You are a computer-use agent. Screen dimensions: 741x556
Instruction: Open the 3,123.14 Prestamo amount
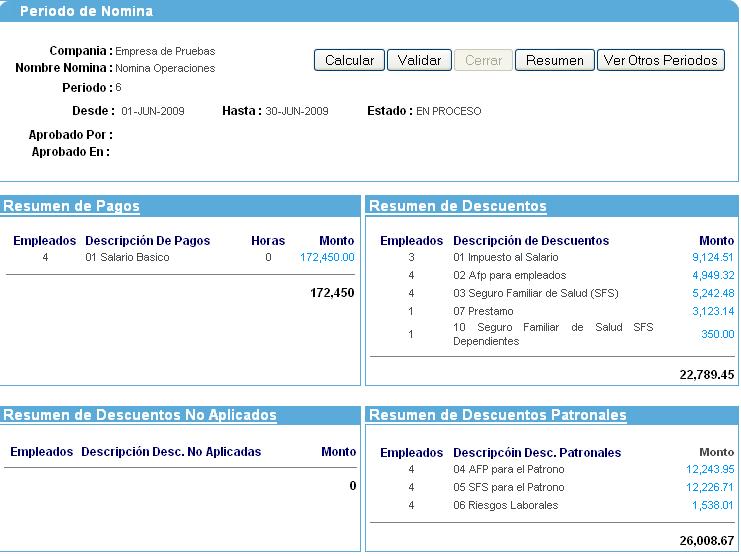(x=712, y=311)
